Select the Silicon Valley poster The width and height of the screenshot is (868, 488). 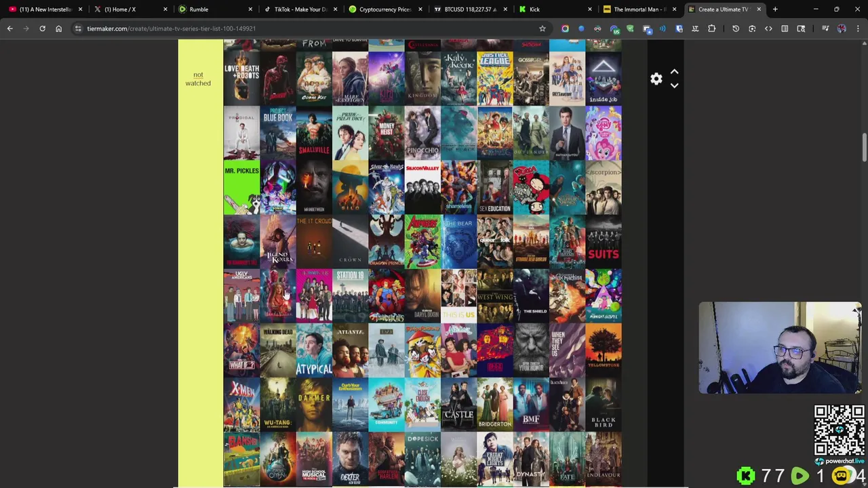(x=422, y=187)
